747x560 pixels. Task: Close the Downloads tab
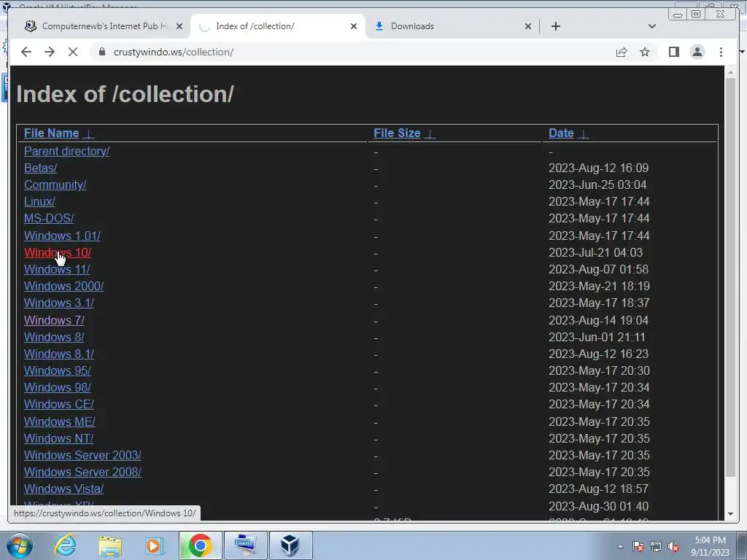(528, 26)
